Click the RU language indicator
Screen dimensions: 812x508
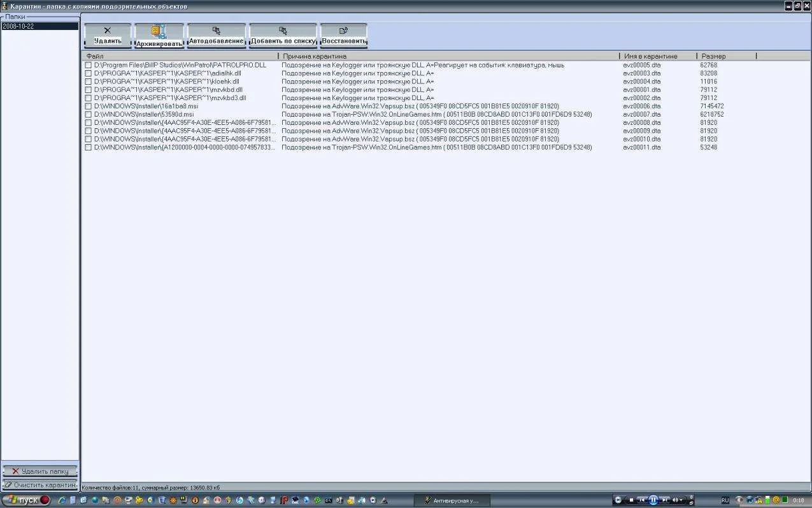point(725,500)
